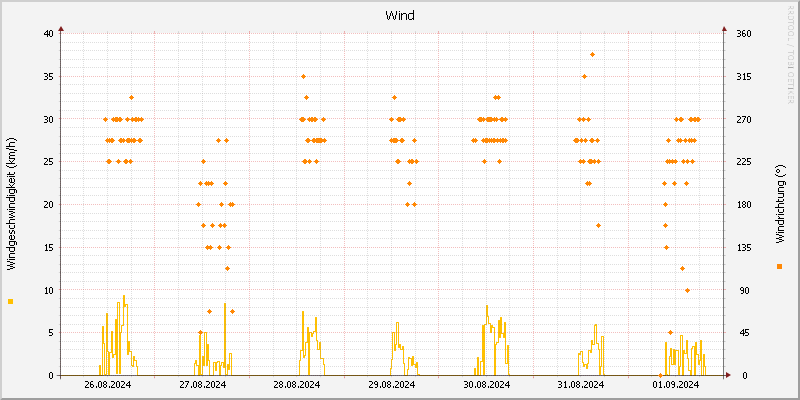Click the yellow wind speed legend square
The height and width of the screenshot is (400, 800).
(11, 302)
